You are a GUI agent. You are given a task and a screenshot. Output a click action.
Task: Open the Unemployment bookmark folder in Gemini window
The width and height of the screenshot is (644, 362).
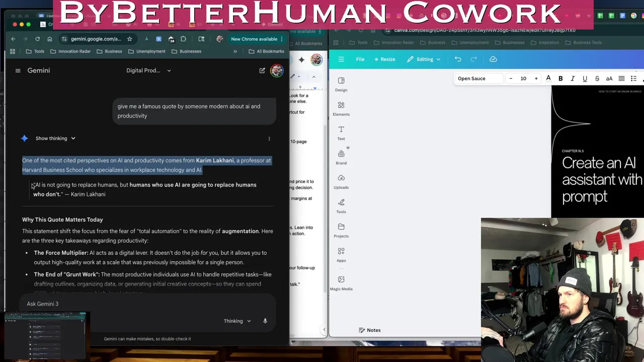coord(146,51)
